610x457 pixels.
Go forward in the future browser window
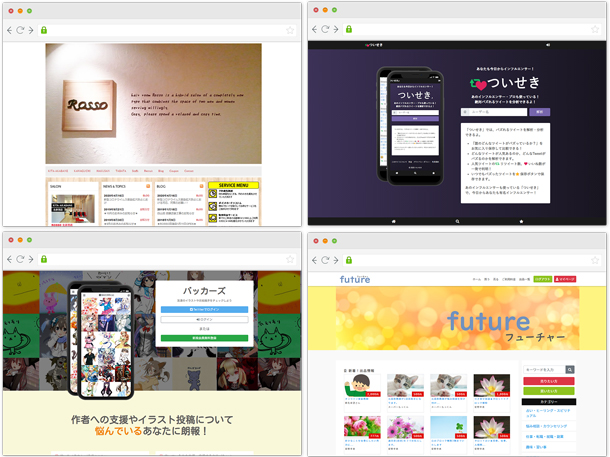tap(336, 260)
